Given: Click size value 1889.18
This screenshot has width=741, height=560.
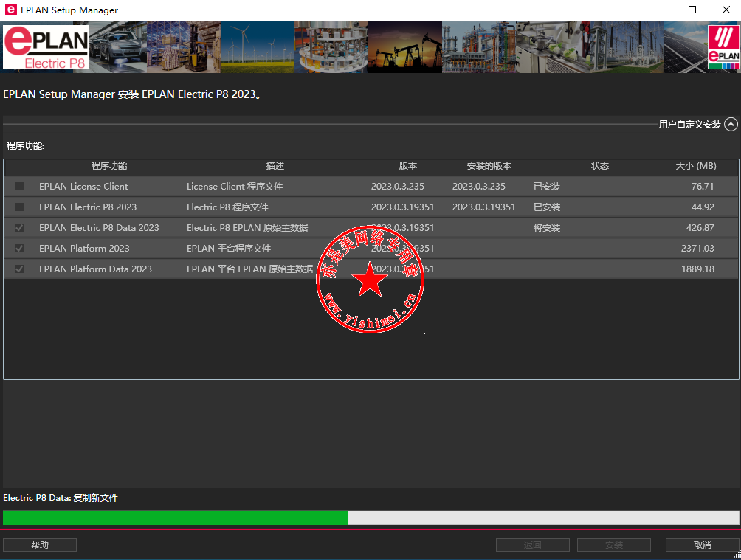Looking at the screenshot, I should point(697,269).
